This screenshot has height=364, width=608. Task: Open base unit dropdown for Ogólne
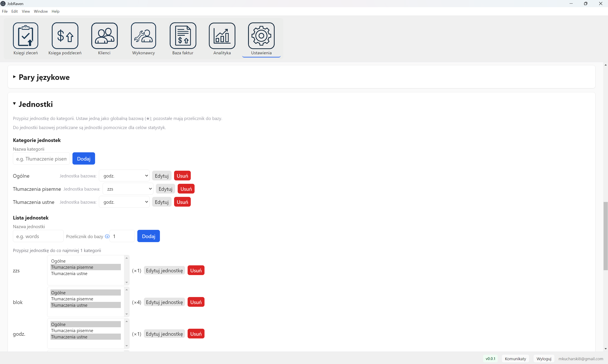(x=124, y=176)
